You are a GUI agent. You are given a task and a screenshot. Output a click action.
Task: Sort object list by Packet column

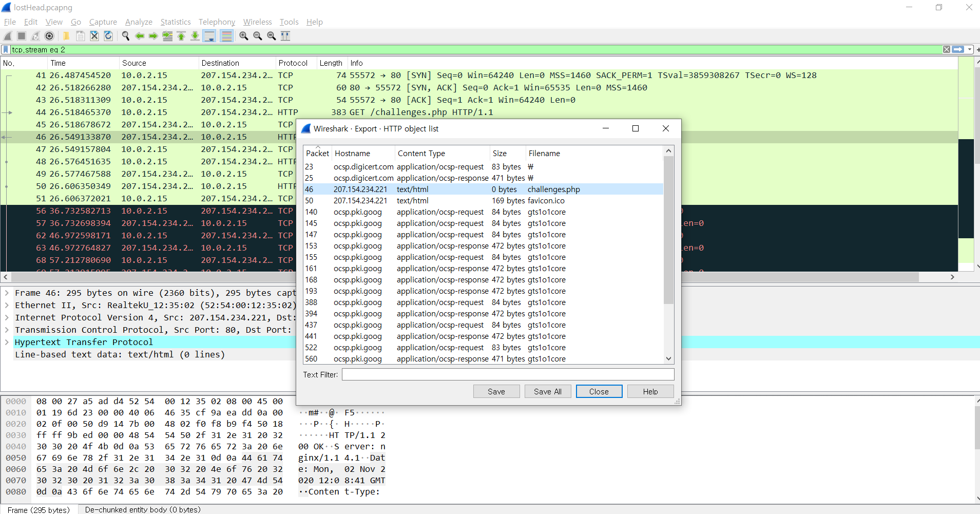pos(318,153)
